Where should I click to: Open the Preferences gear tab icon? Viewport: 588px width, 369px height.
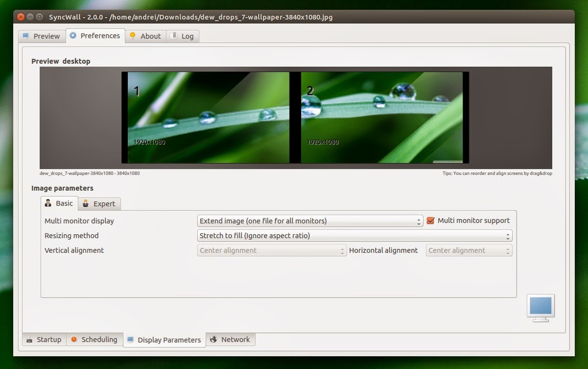72,35
